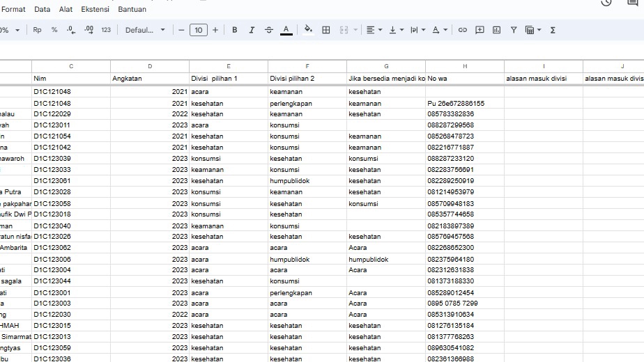Select cell with Nim D1C123044
644x362 pixels.
(x=71, y=281)
